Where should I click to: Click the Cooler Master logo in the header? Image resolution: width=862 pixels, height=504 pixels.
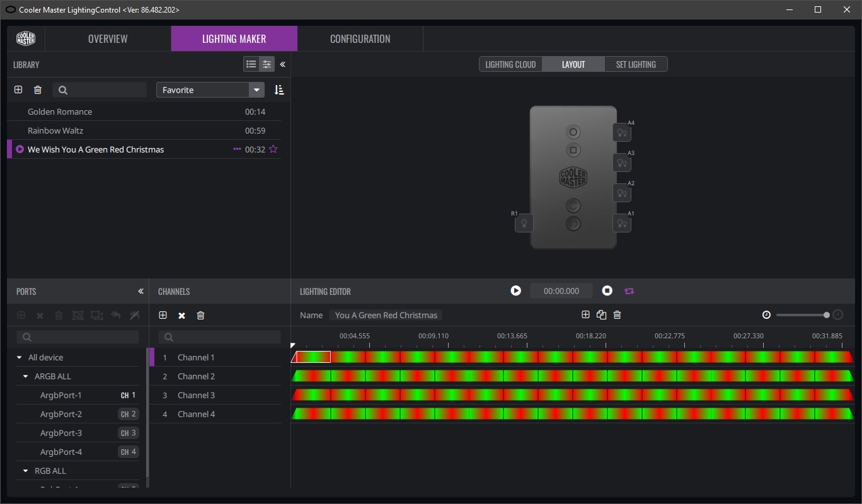tap(26, 38)
